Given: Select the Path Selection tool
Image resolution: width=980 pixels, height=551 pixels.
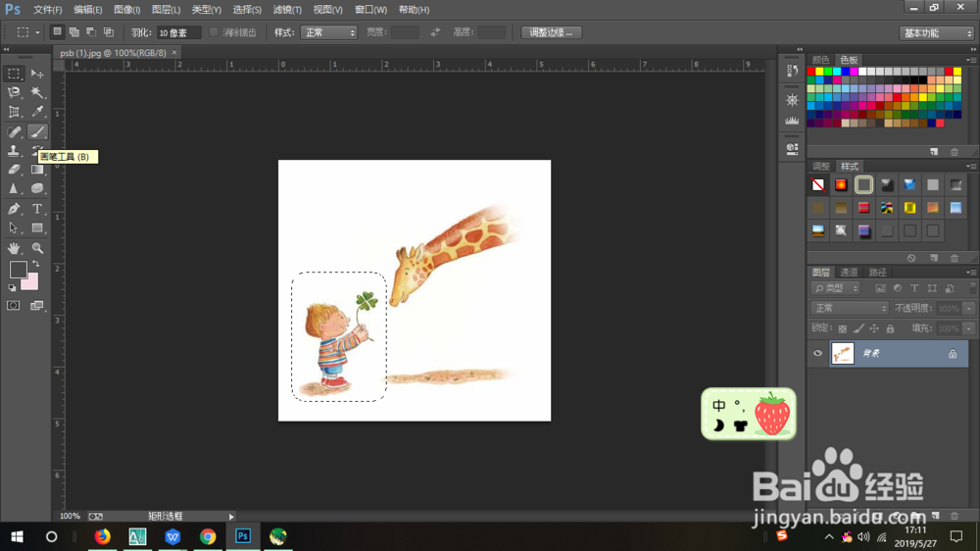Looking at the screenshot, I should coord(14,228).
